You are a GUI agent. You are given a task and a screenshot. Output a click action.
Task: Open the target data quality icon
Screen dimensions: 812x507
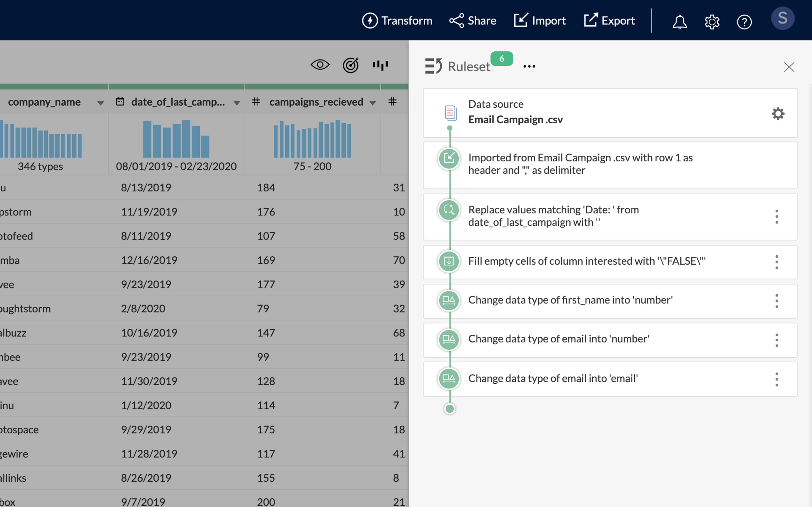click(x=350, y=65)
